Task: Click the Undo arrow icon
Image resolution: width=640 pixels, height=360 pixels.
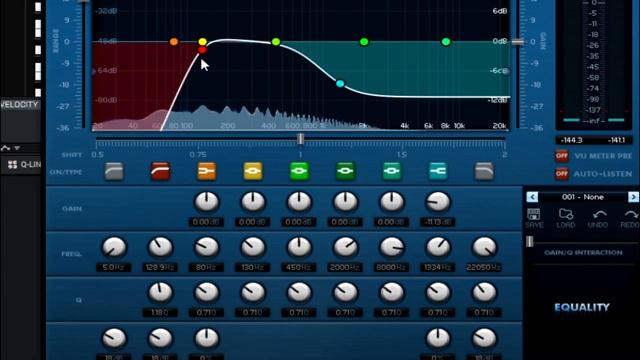Action: 599,215
